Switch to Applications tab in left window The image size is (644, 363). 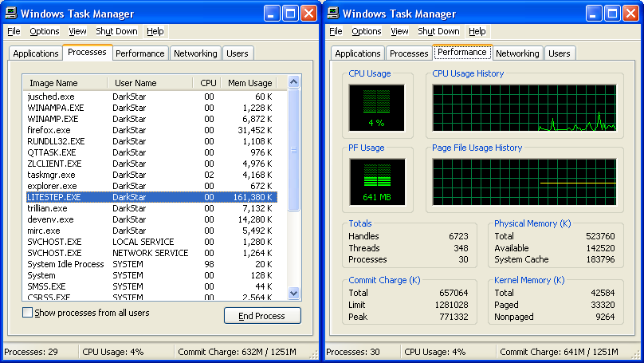[x=36, y=53]
